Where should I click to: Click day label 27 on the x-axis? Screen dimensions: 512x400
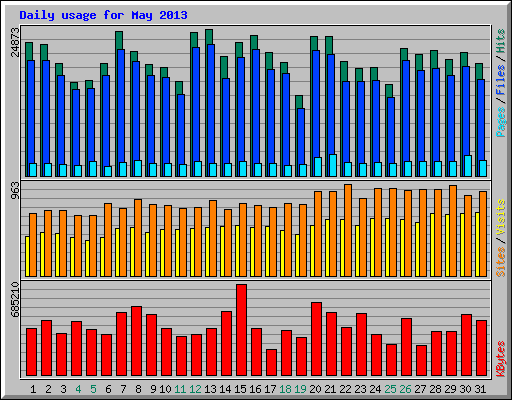(x=420, y=389)
